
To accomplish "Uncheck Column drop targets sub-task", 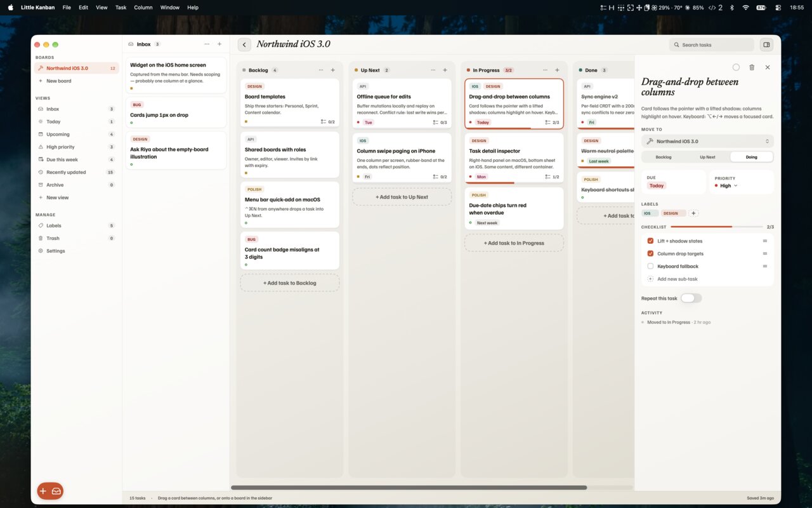I will pyautogui.click(x=650, y=254).
